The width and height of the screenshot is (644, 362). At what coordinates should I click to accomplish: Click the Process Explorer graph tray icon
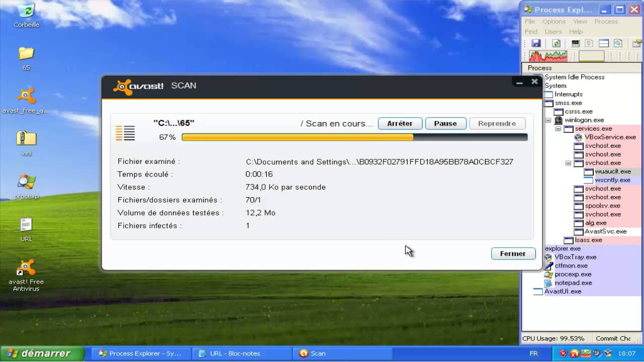pos(586,353)
